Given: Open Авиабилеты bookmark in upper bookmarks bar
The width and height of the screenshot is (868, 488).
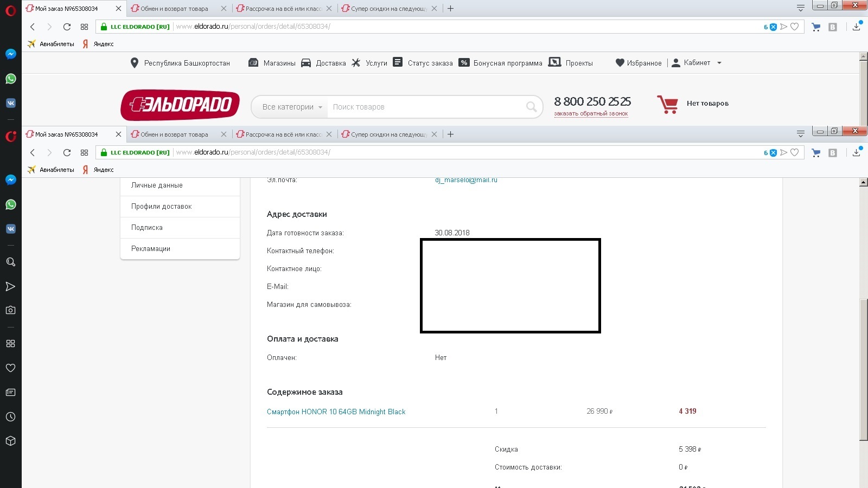Looking at the screenshot, I should (x=51, y=44).
